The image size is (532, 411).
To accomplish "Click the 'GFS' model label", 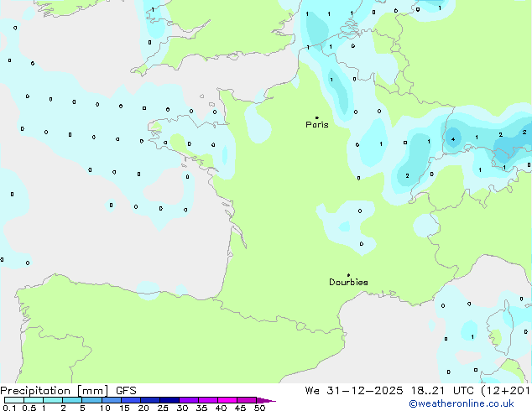I will 126,391.
